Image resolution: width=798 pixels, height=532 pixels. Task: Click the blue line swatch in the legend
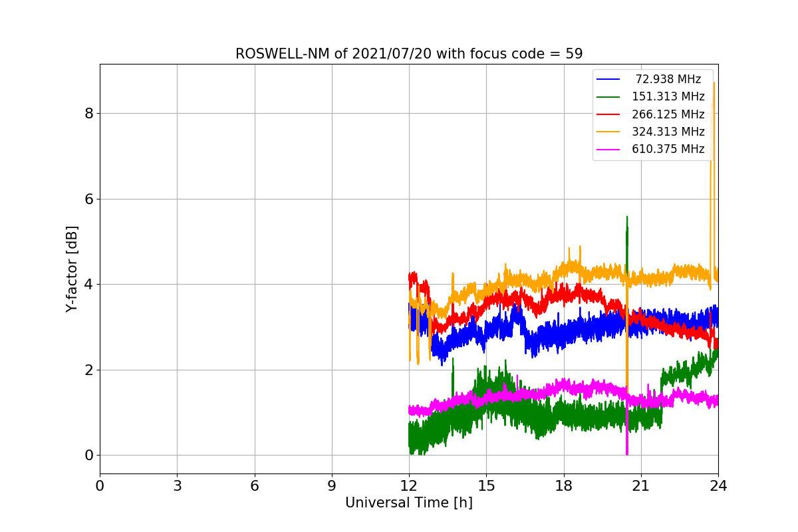[608, 79]
